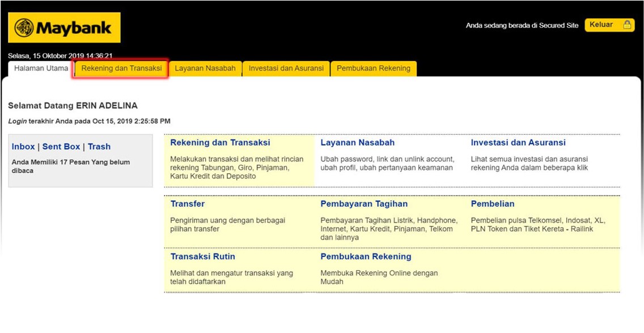Image resolution: width=644 pixels, height=333 pixels.
Task: Open the Sent Box link
Action: tap(61, 147)
